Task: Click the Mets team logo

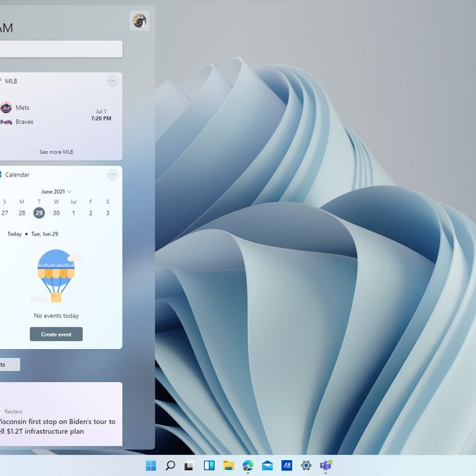Action: 6,108
